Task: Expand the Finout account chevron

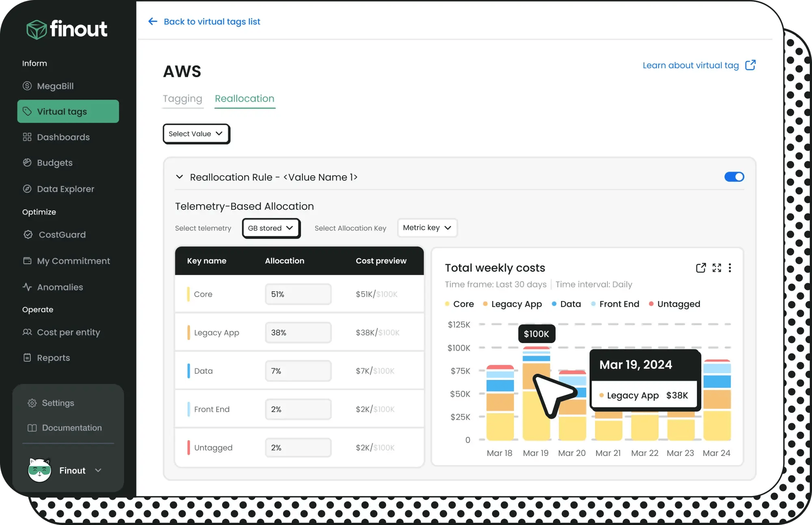Action: (x=98, y=470)
